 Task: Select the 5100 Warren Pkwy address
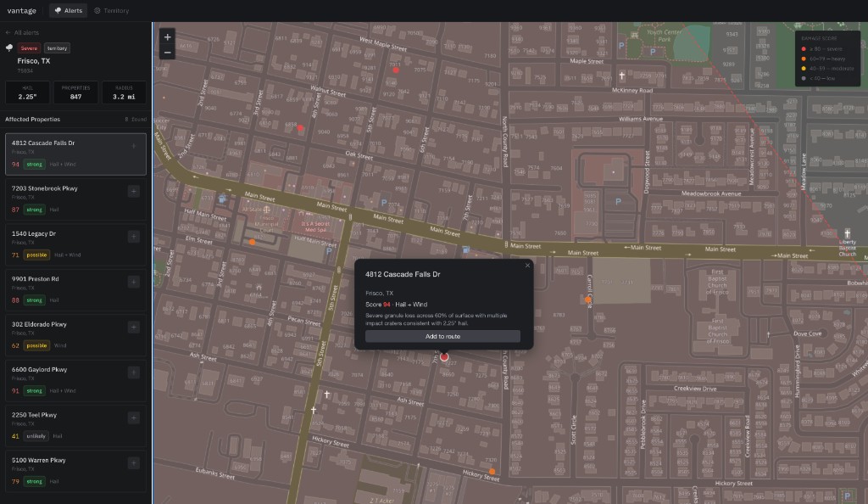pos(38,460)
